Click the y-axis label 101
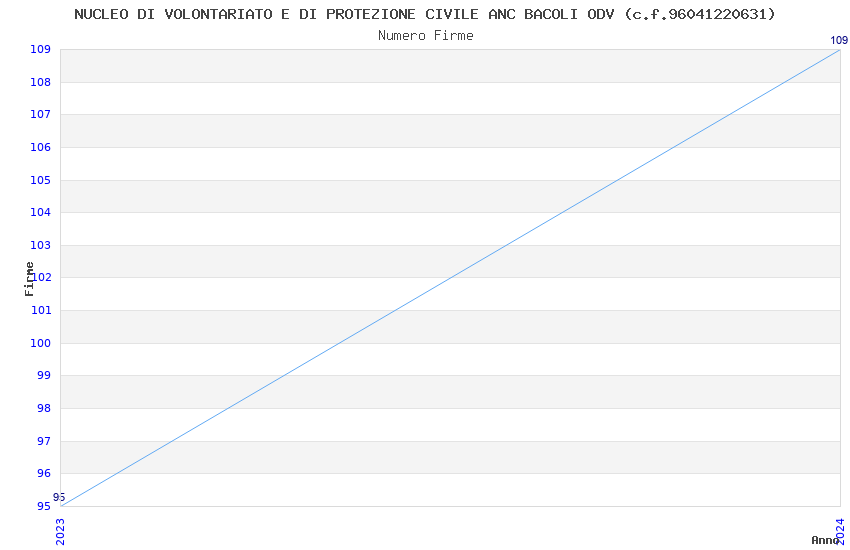 coord(41,310)
